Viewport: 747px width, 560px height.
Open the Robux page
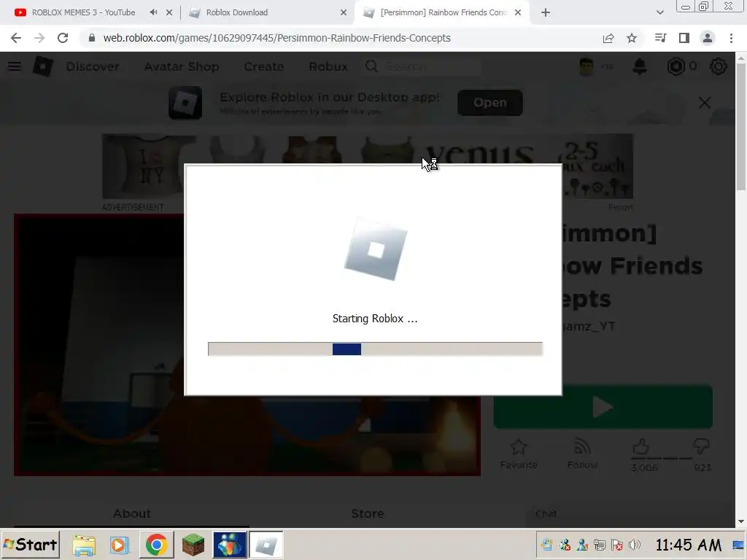click(328, 66)
